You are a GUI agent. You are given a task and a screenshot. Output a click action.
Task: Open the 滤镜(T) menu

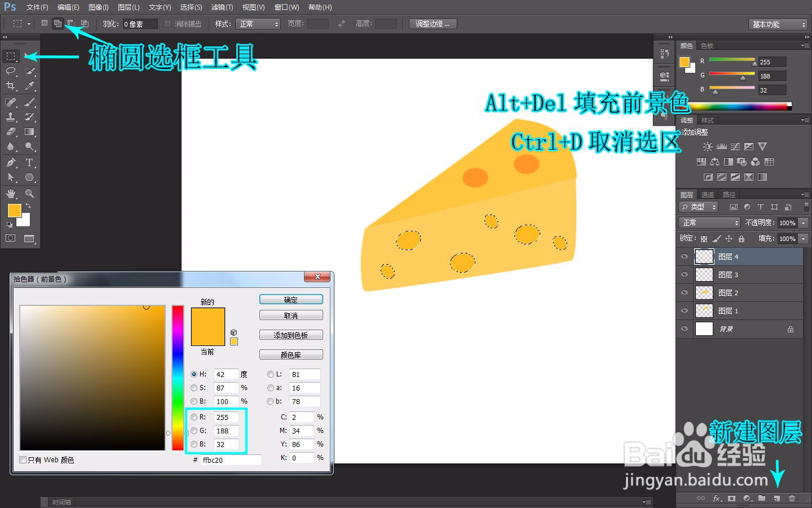pos(222,7)
